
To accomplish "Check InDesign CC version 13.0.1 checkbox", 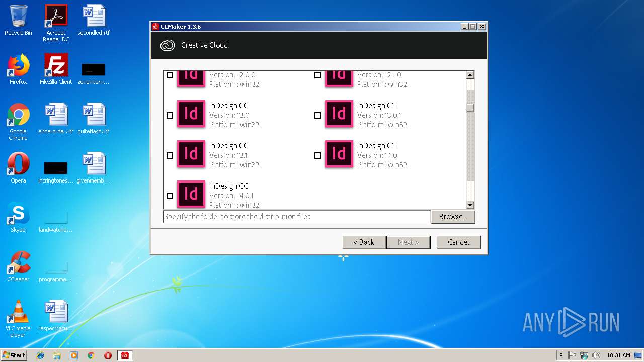I will click(x=317, y=115).
